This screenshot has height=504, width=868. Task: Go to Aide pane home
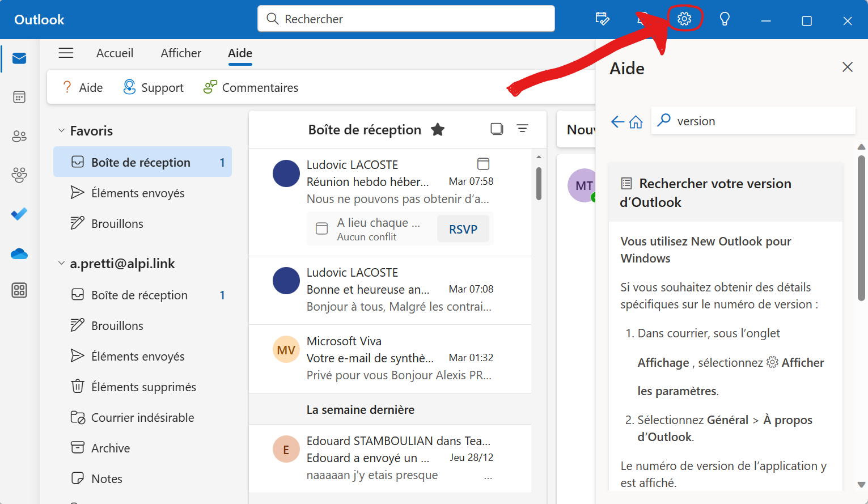(636, 121)
